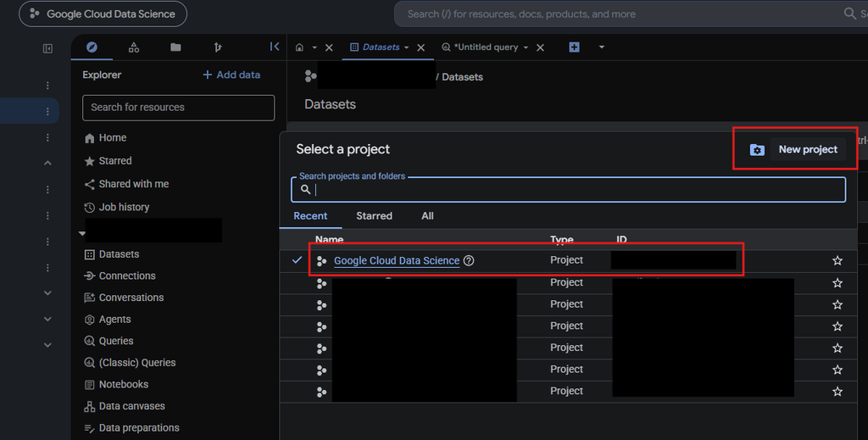Toggle the left navigation panel icon

47,48
